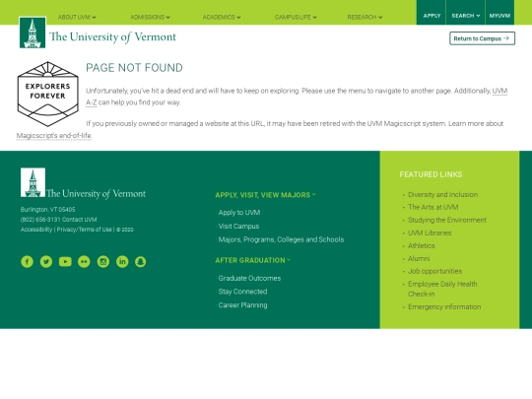Click the footer UVM tower logo
Image resolution: width=532 pixels, height=399 pixels.
(x=33, y=182)
